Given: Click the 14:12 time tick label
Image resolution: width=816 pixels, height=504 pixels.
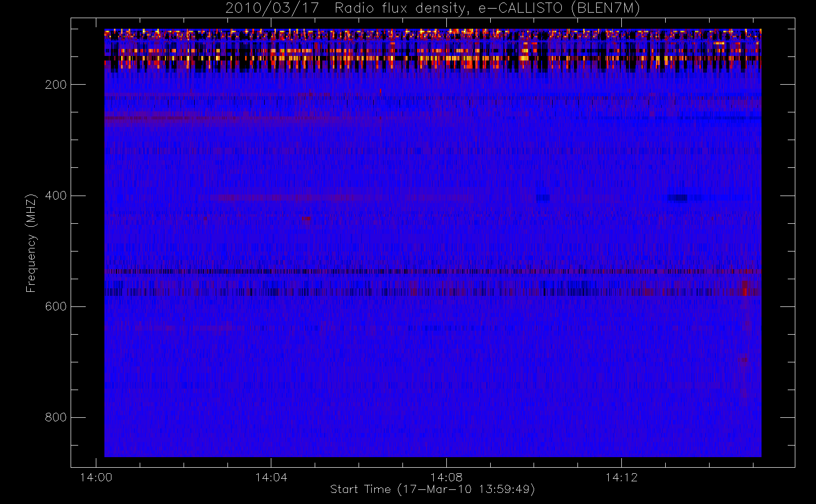Looking at the screenshot, I should (x=621, y=477).
